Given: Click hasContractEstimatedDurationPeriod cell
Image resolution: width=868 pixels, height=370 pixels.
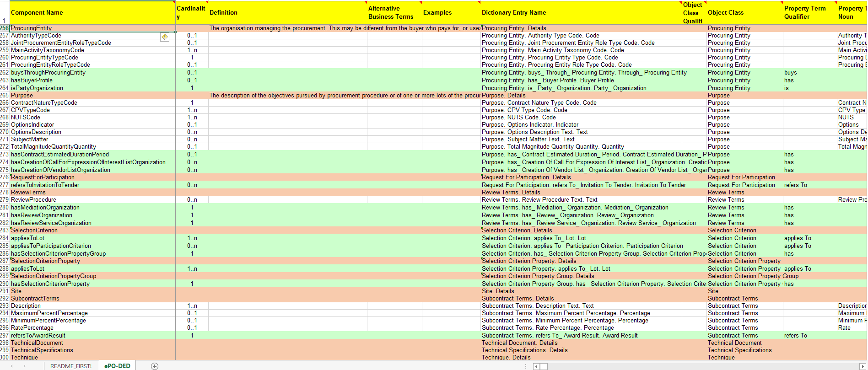Looking at the screenshot, I should (x=92, y=155).
